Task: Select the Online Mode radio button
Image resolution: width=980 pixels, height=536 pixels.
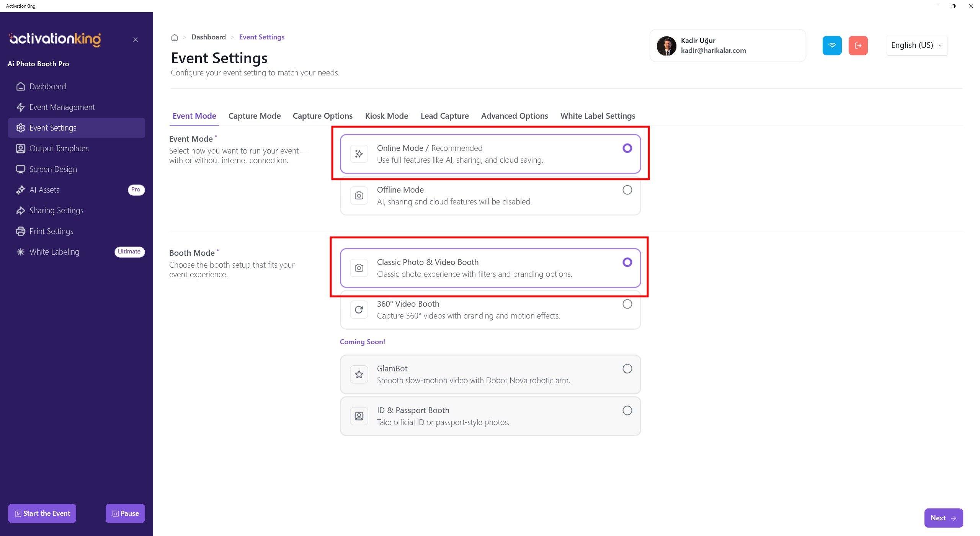Action: click(627, 148)
